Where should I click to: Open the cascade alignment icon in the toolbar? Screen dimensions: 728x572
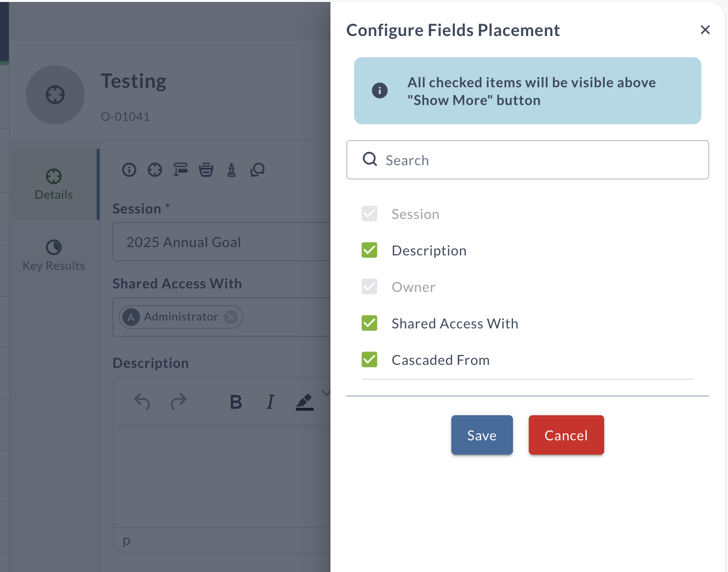[x=180, y=170]
